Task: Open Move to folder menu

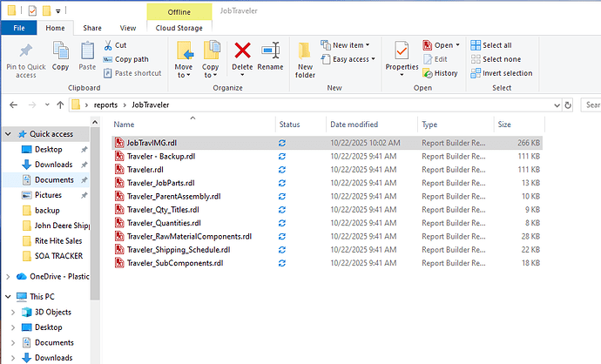Action: coord(184,59)
